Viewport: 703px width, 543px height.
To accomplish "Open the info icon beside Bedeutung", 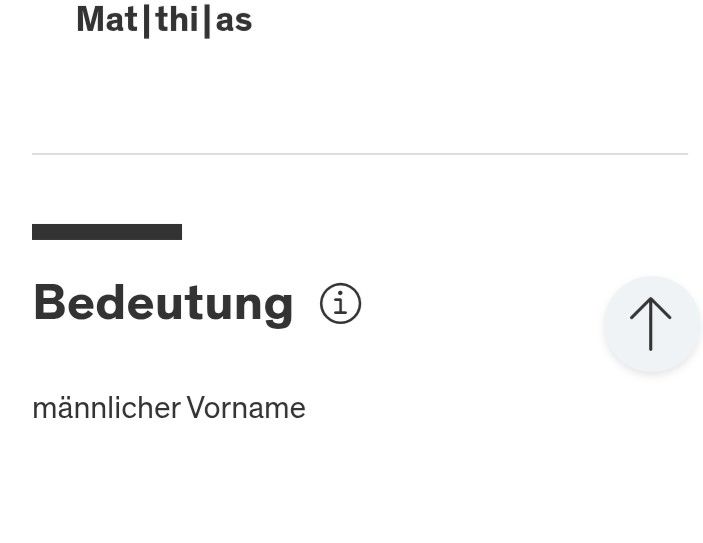I will [x=340, y=303].
